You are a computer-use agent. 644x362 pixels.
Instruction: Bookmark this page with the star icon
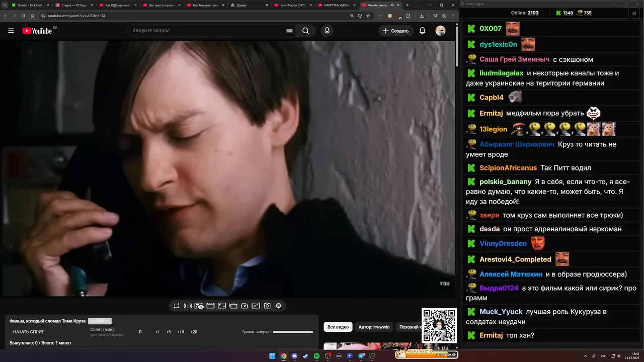[369, 16]
